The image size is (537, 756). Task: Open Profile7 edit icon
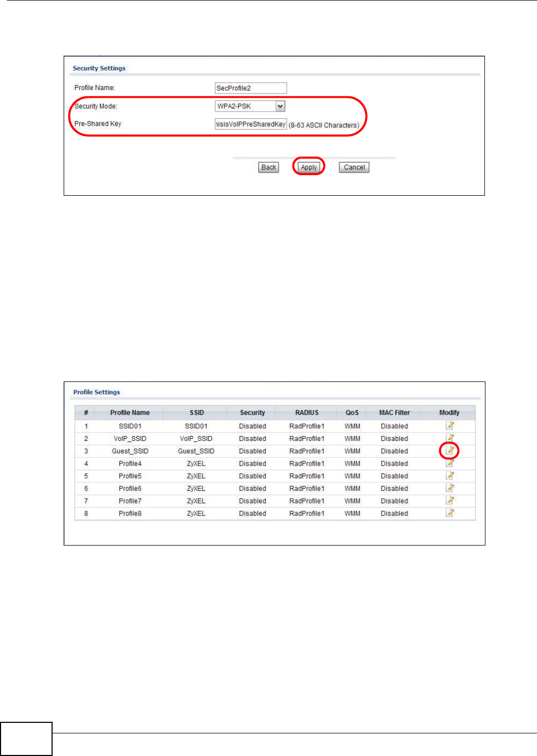pyautogui.click(x=450, y=500)
